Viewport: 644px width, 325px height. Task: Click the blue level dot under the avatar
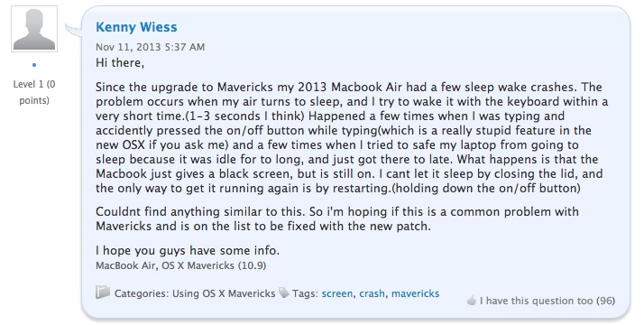point(34,65)
